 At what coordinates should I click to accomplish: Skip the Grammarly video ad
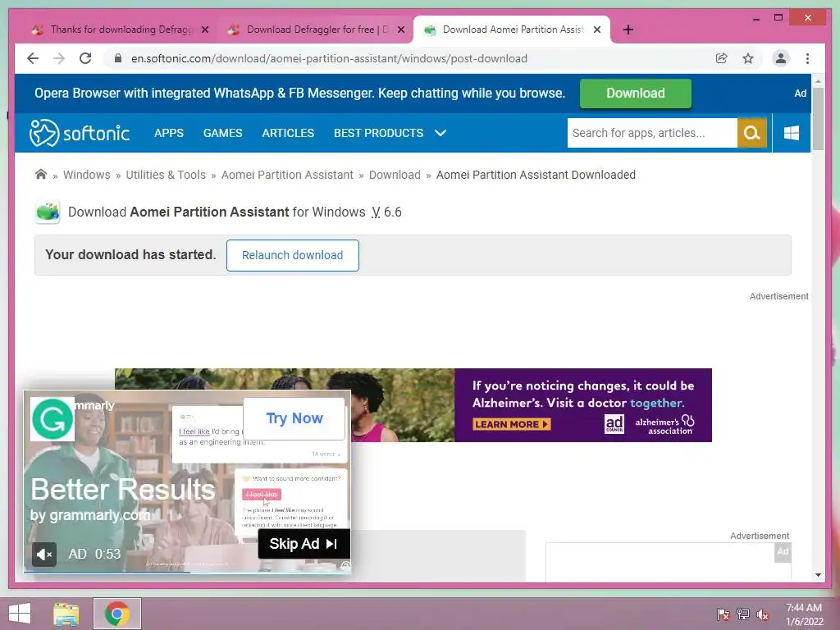(x=304, y=544)
